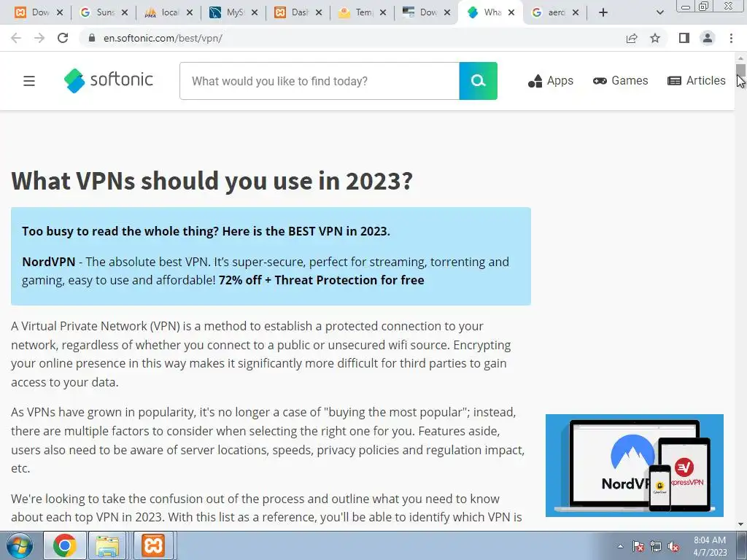Click the scrollbar down arrow
The width and height of the screenshot is (747, 560).
tap(741, 524)
